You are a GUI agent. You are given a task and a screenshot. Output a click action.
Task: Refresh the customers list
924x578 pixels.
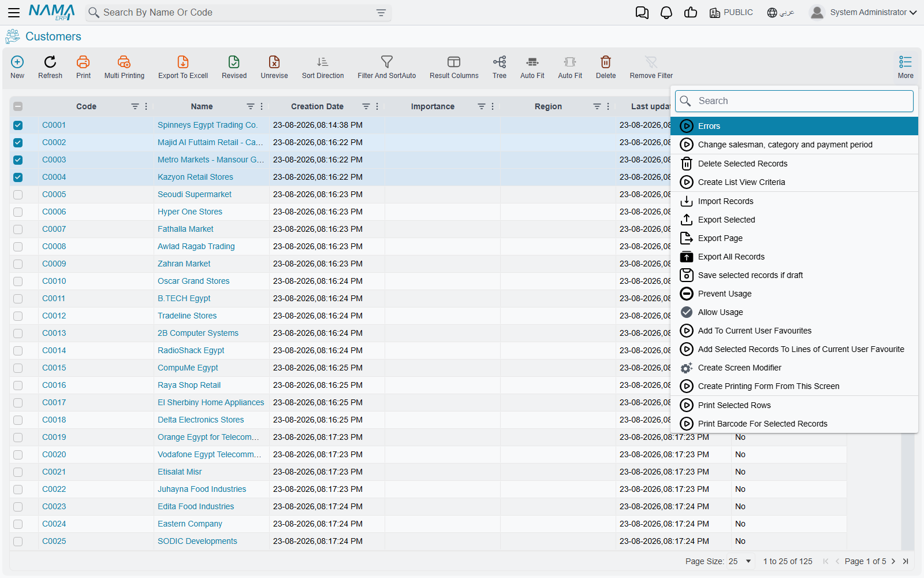pos(50,68)
